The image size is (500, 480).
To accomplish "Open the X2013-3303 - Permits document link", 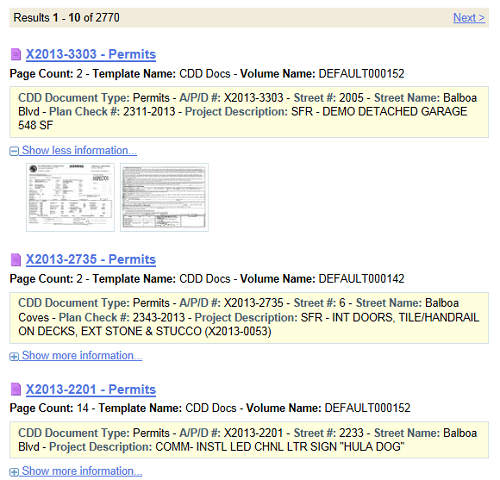I will point(91,54).
